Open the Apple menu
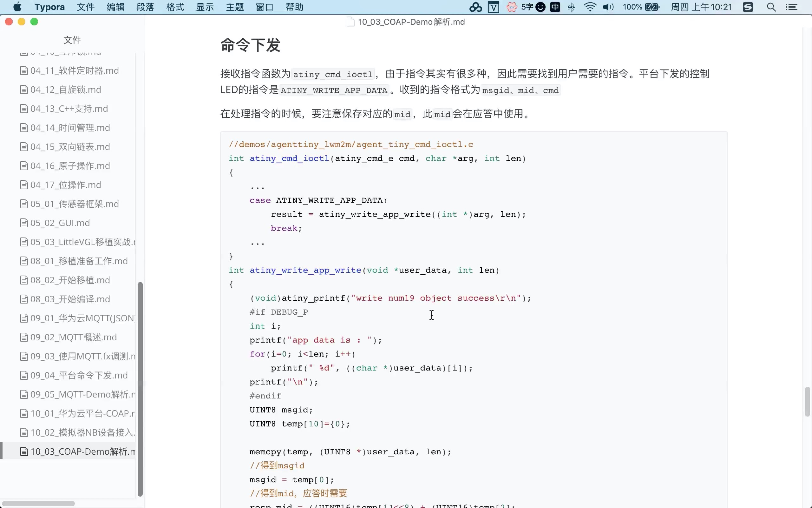This screenshot has width=812, height=508. click(17, 7)
